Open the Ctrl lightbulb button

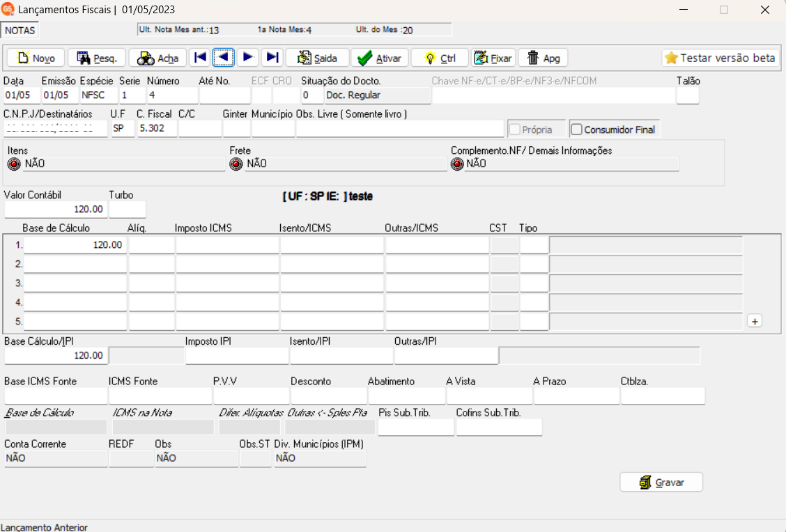(x=440, y=58)
